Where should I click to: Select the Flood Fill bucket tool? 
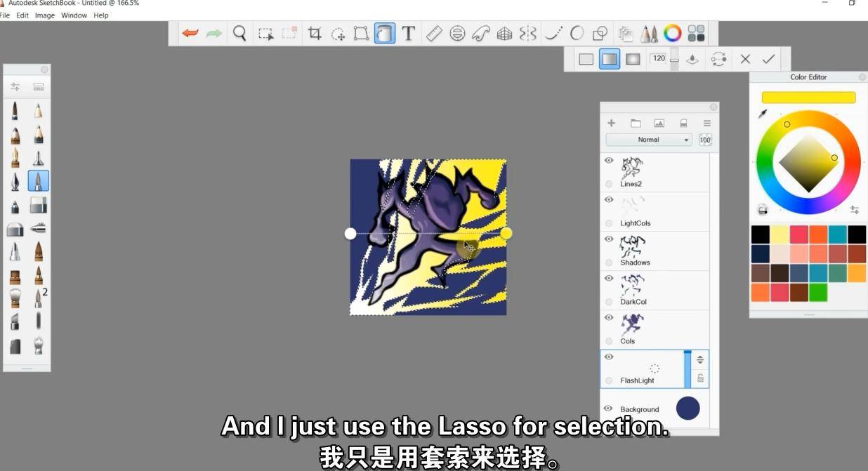tap(384, 33)
